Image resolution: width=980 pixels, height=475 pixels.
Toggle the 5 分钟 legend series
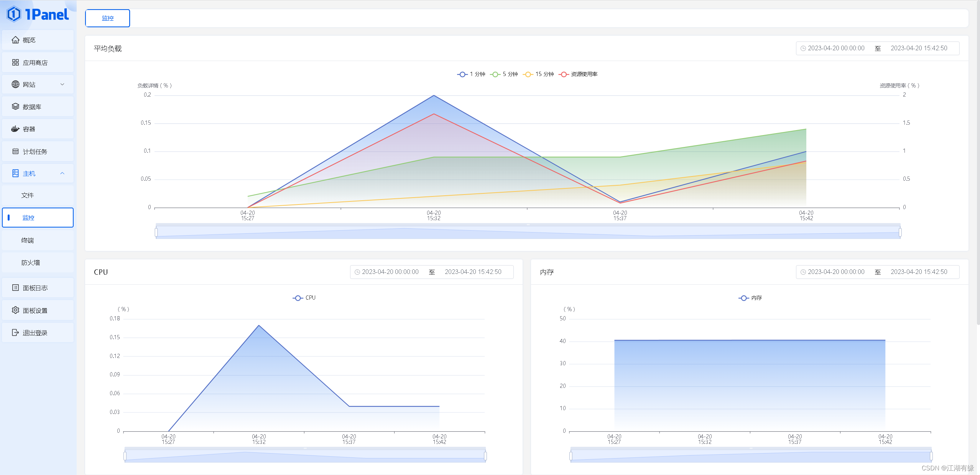coord(504,74)
